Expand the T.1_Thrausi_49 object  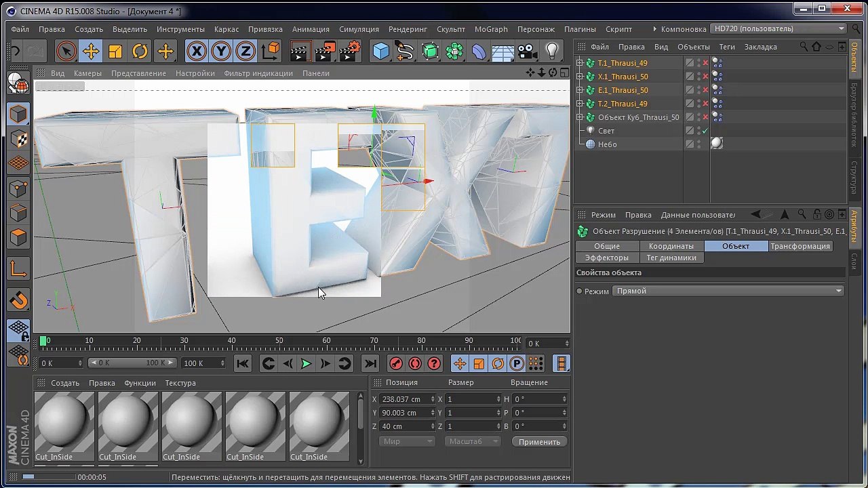(x=580, y=63)
